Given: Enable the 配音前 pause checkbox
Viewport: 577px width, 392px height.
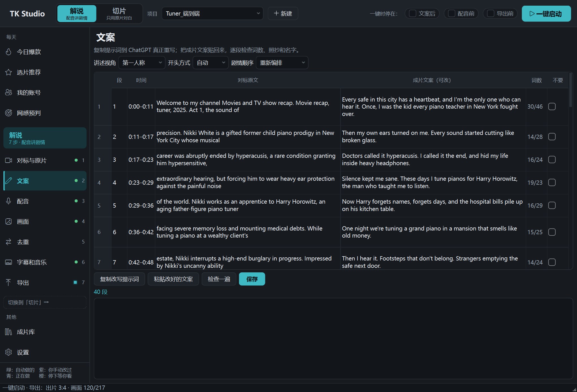Looking at the screenshot, I should [452, 13].
